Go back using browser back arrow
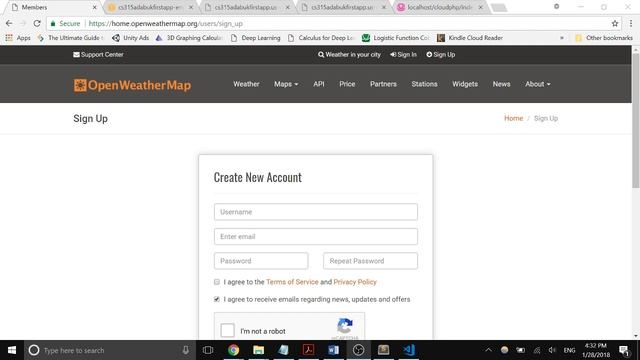Image resolution: width=640 pixels, height=360 pixels. 9,24
